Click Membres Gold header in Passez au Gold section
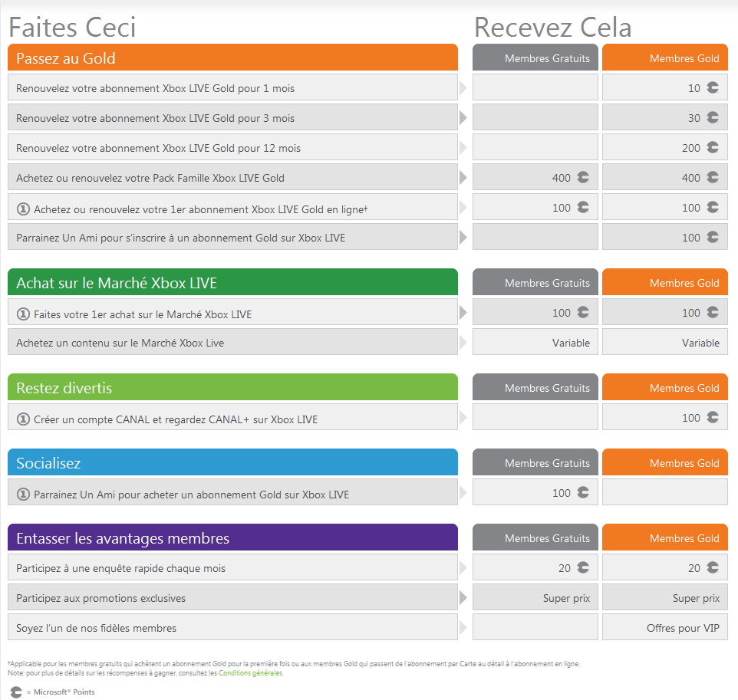The height and width of the screenshot is (700, 738). click(665, 58)
